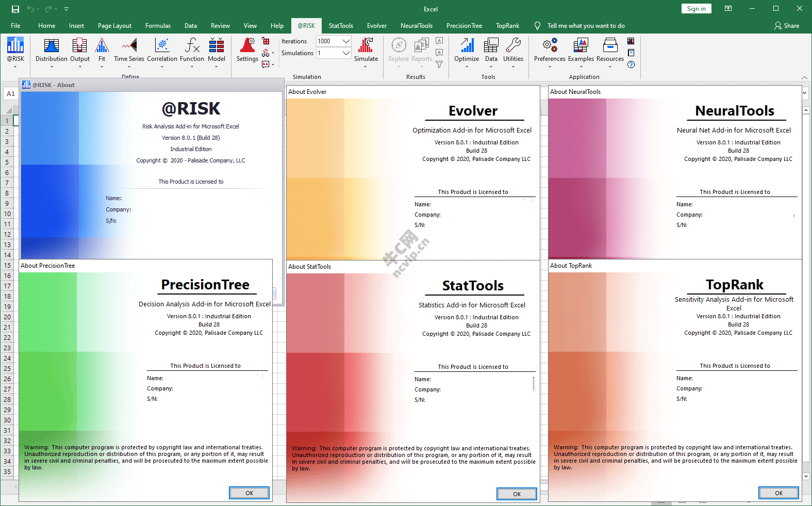Switch to the Evolver ribbon tab
Screen dimensions: 812x506
click(x=377, y=26)
